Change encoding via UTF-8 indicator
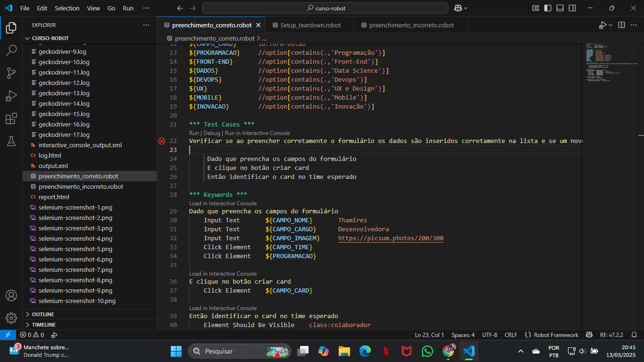The height and width of the screenshot is (362, 644). (489, 335)
